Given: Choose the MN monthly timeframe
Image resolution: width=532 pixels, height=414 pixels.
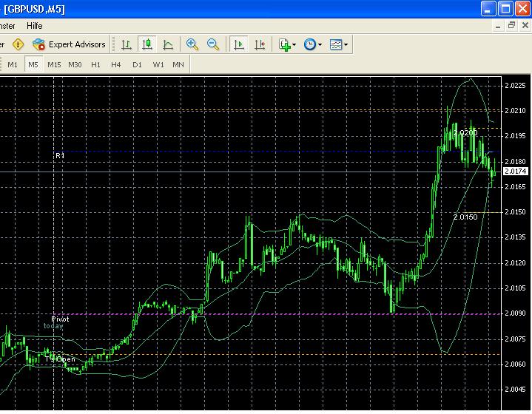Looking at the screenshot, I should (x=178, y=64).
